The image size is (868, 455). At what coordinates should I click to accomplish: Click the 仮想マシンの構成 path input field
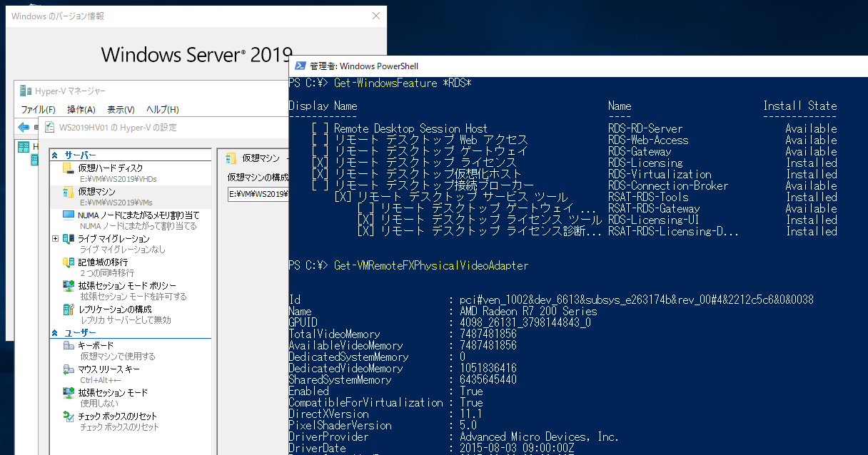(258, 193)
